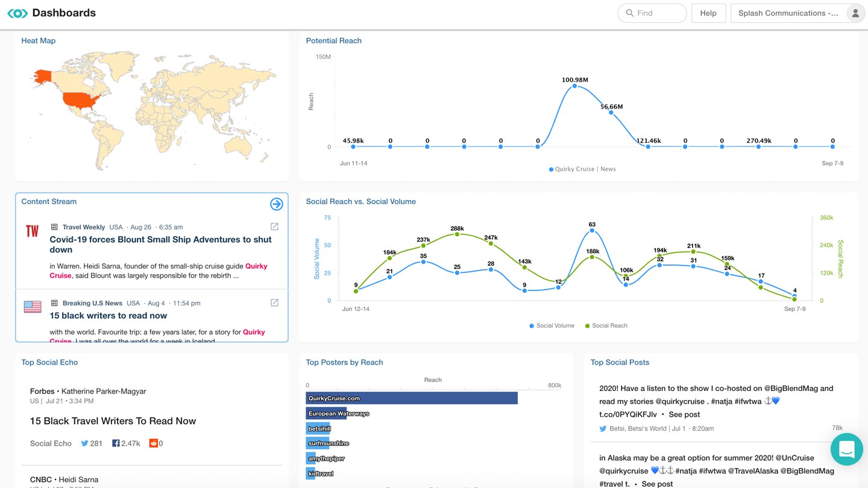Click the Travel Weekly TW logo

tap(33, 231)
